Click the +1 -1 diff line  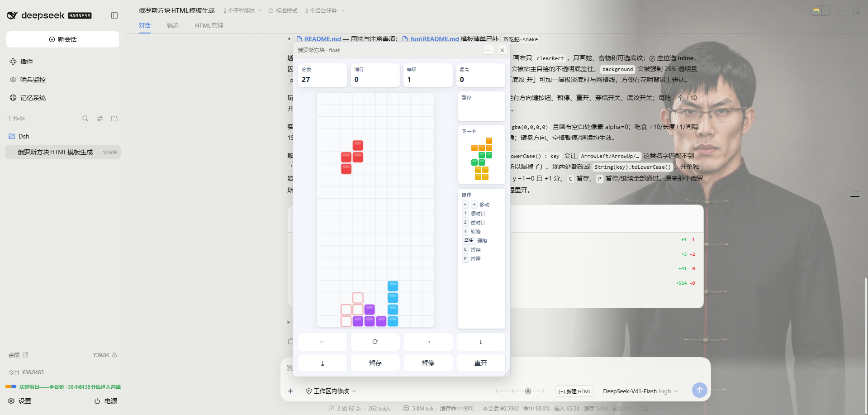click(x=688, y=240)
